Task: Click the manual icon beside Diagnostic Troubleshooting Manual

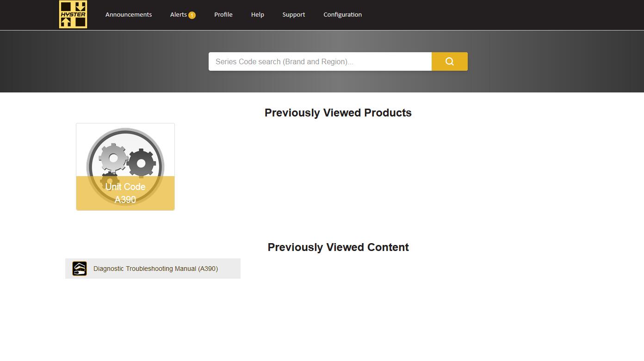Action: tap(80, 269)
